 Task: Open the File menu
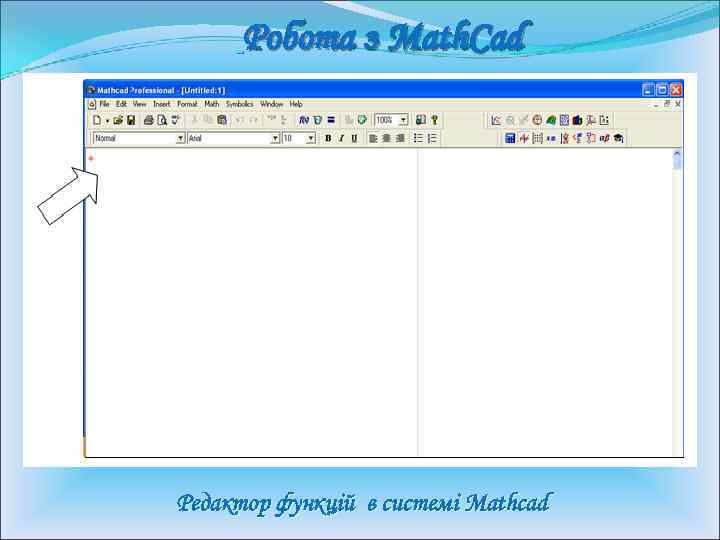click(104, 104)
